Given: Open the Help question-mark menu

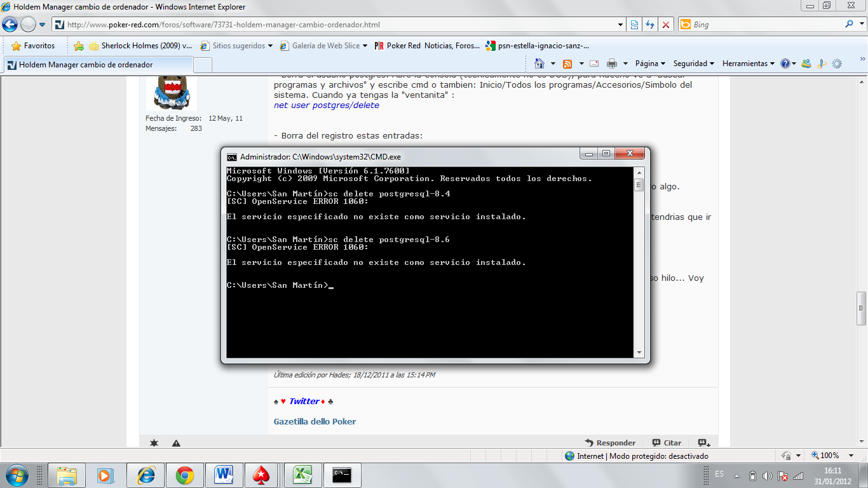Looking at the screenshot, I should click(x=788, y=64).
